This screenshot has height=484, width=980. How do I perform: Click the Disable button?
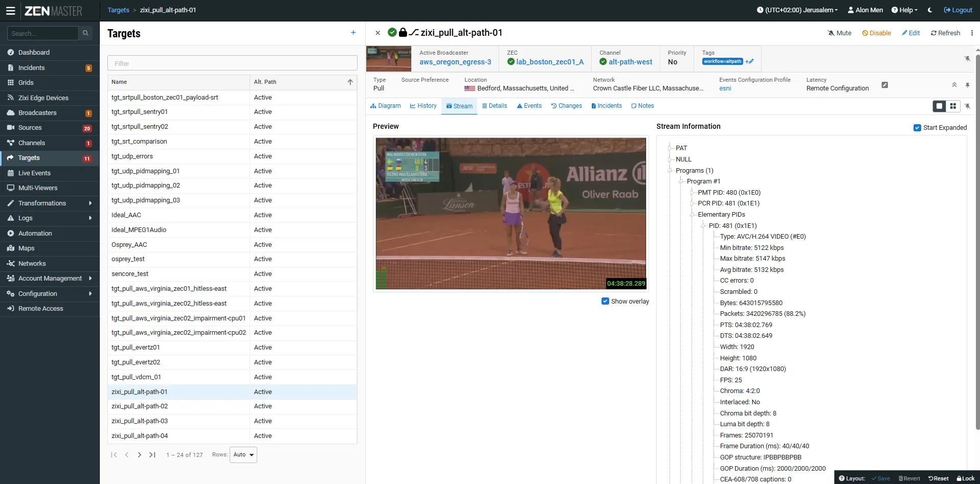click(876, 33)
